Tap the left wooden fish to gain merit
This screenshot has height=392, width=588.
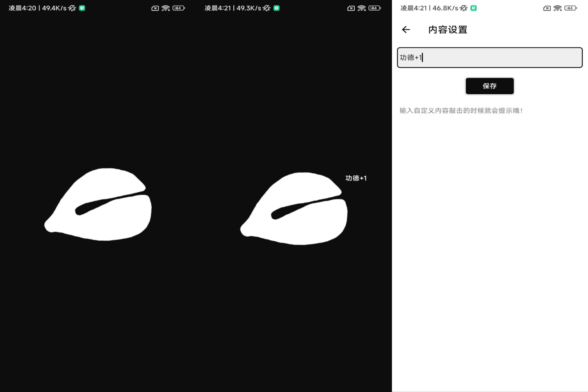(98, 205)
